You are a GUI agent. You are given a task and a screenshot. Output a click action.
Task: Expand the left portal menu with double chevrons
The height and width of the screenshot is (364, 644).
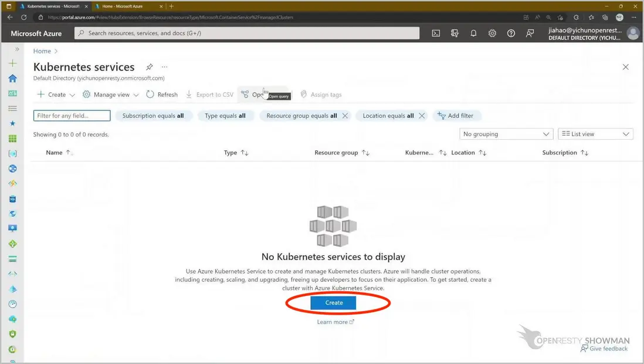(x=17, y=49)
